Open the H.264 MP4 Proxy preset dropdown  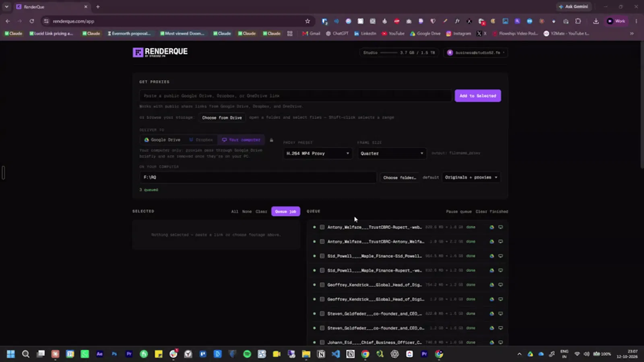[318, 153]
